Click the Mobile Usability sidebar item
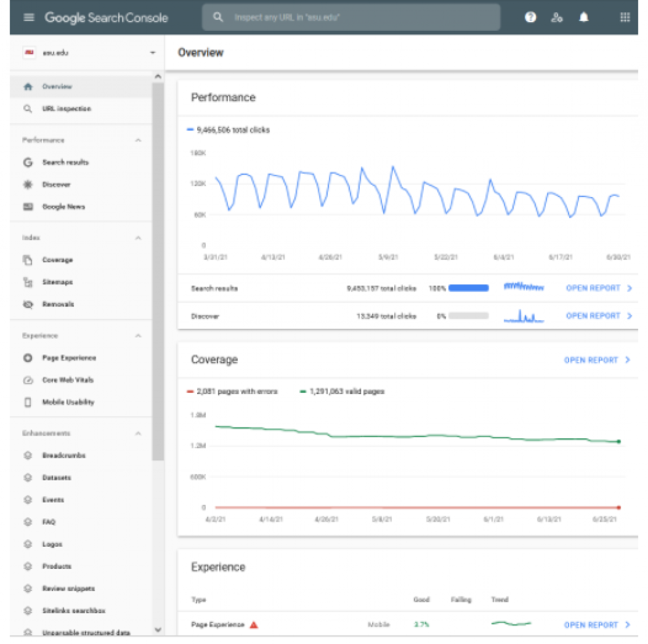Screen dimensions: 648x644 tap(81, 402)
